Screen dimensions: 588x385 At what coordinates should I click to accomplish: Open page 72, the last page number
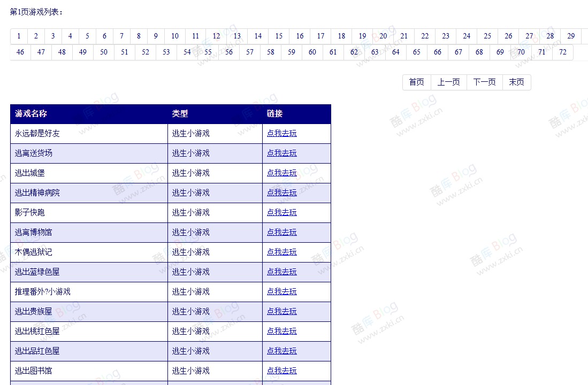tap(562, 52)
